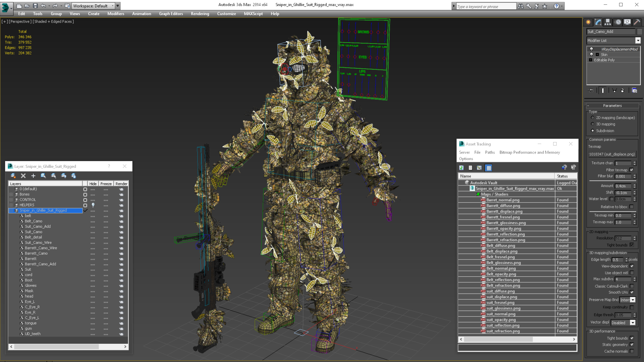Screen dimensions: 644x362
Task: Enable Water level checkbox
Action: (612, 199)
